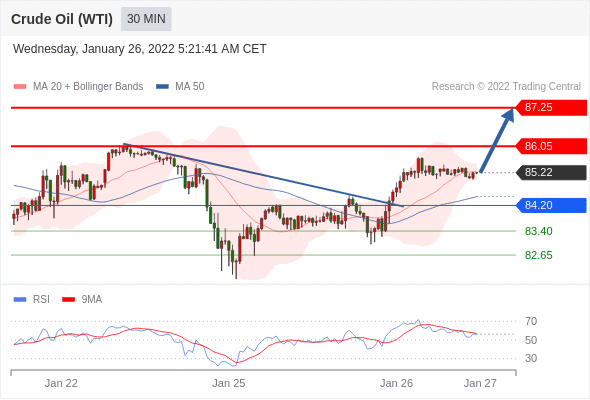Select the date and time text line

(x=140, y=49)
